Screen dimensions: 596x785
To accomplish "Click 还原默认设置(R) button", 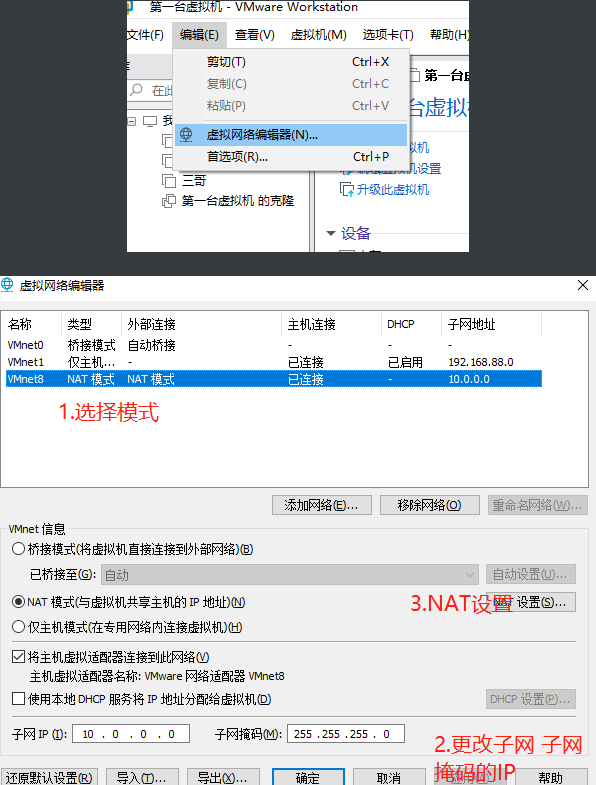I will [x=49, y=777].
